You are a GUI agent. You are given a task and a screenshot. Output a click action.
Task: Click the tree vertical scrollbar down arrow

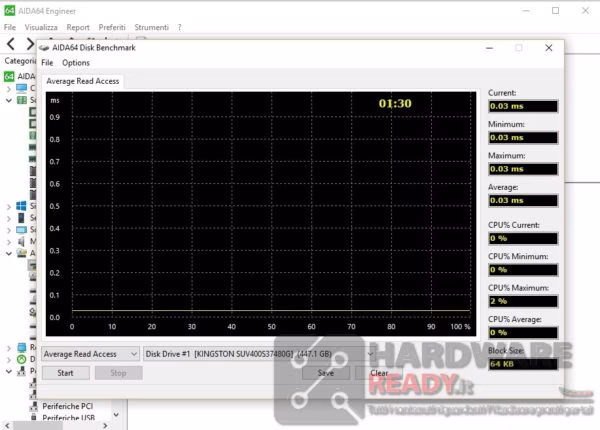pyautogui.click(x=116, y=414)
